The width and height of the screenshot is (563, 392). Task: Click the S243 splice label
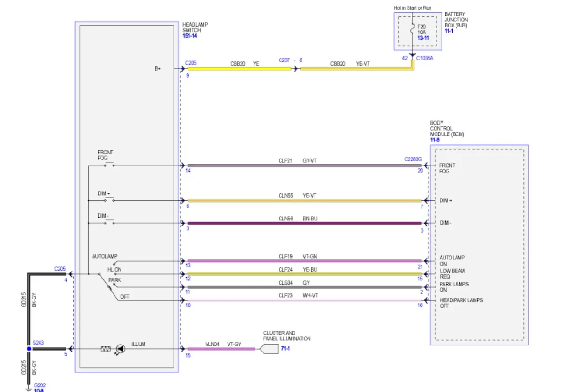tap(38, 343)
